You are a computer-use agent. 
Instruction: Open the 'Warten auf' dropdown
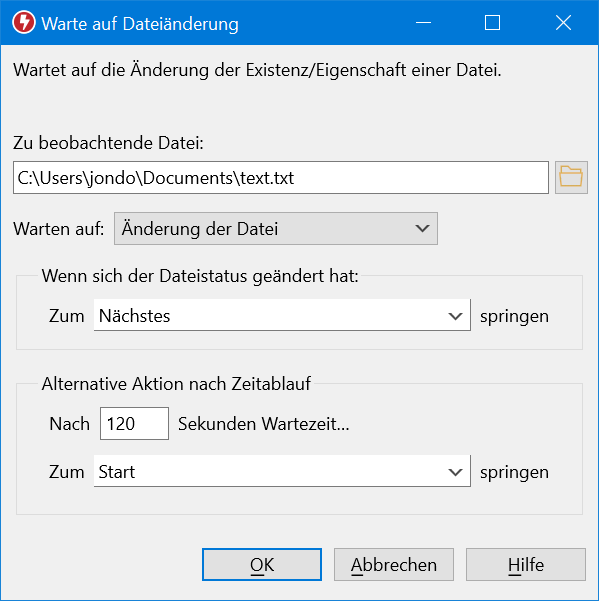(276, 228)
